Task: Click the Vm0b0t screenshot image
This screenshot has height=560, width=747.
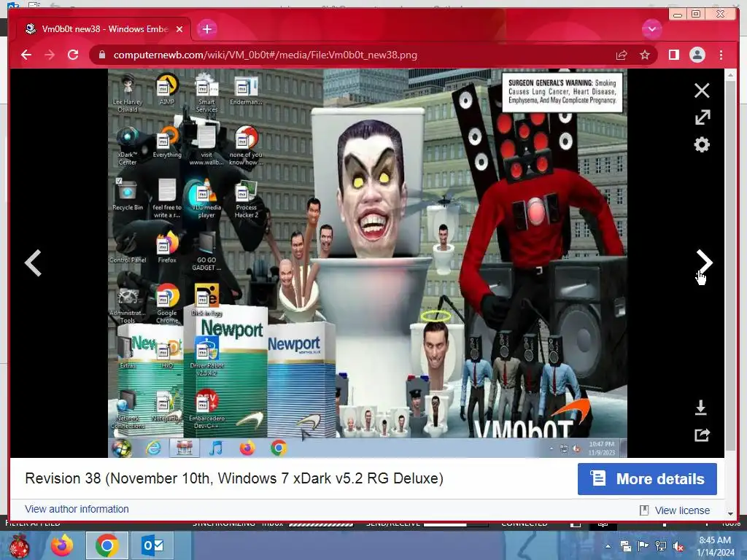Action: [368, 263]
